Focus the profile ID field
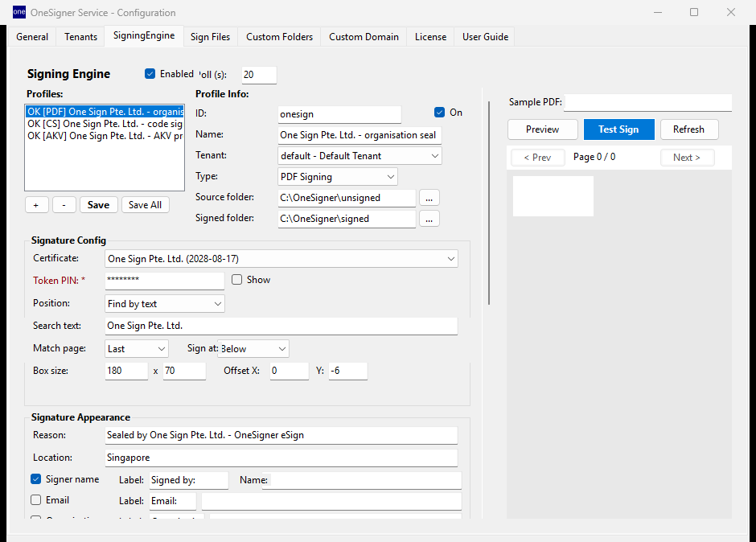This screenshot has width=756, height=542. [x=339, y=114]
